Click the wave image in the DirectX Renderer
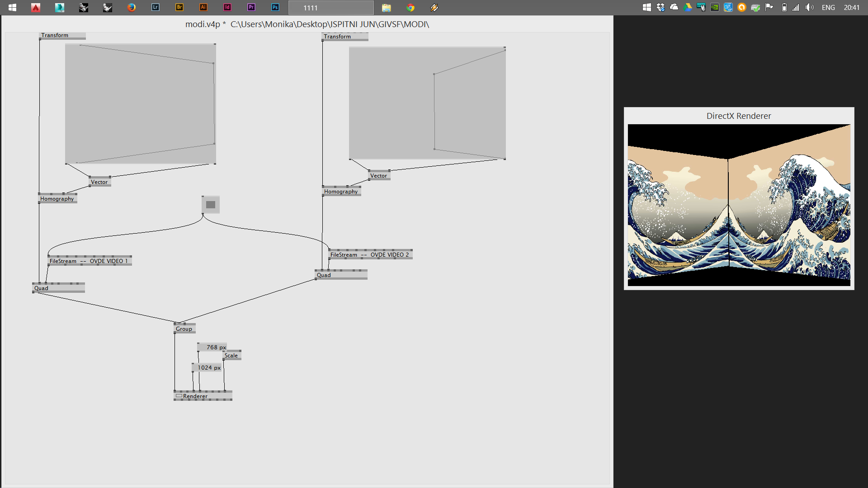This screenshot has width=868, height=488. click(739, 205)
